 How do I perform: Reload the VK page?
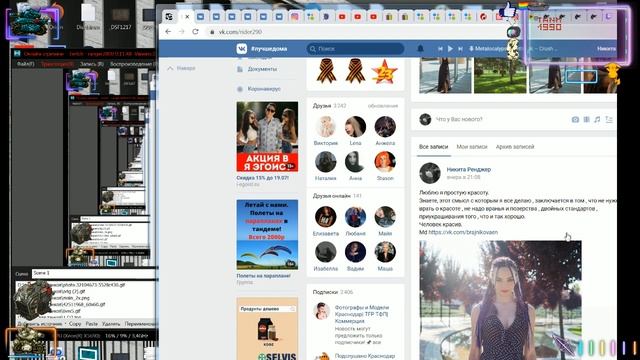(x=195, y=32)
